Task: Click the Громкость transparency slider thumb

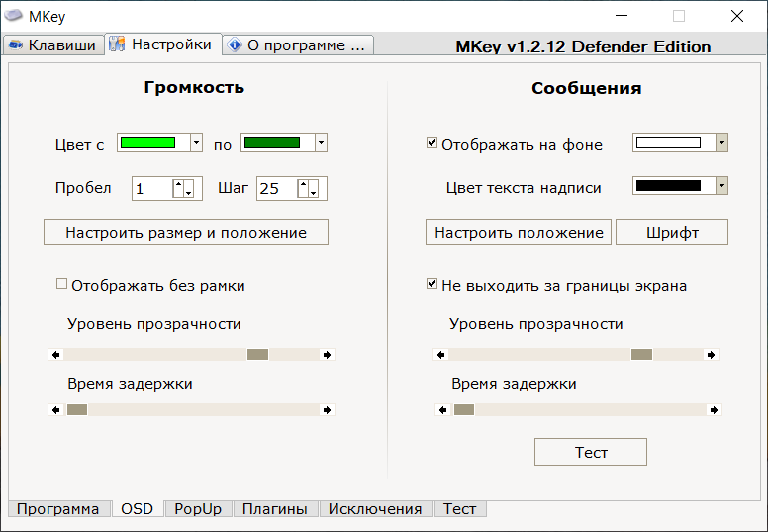Action: 257,355
